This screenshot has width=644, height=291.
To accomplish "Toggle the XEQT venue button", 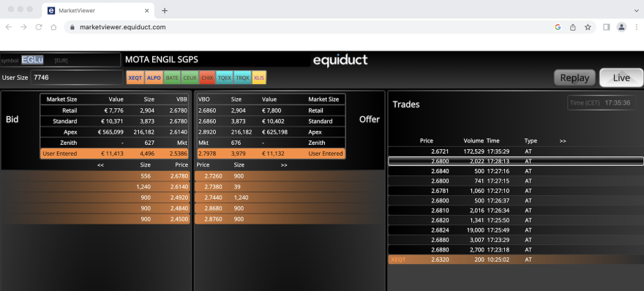I will 135,78.
